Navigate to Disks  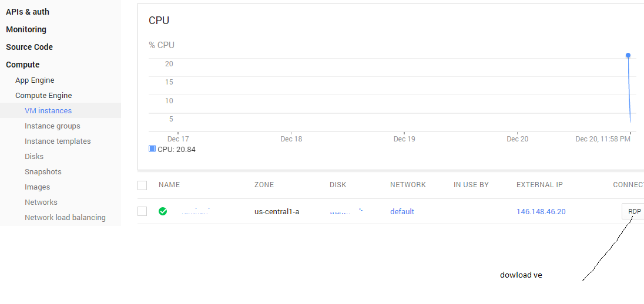click(x=34, y=157)
